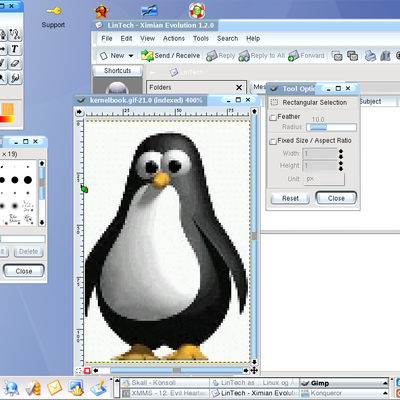This screenshot has width=400, height=400.
Task: Click the bottom arrow of image vertical scrollbar
Action: pos(254,362)
